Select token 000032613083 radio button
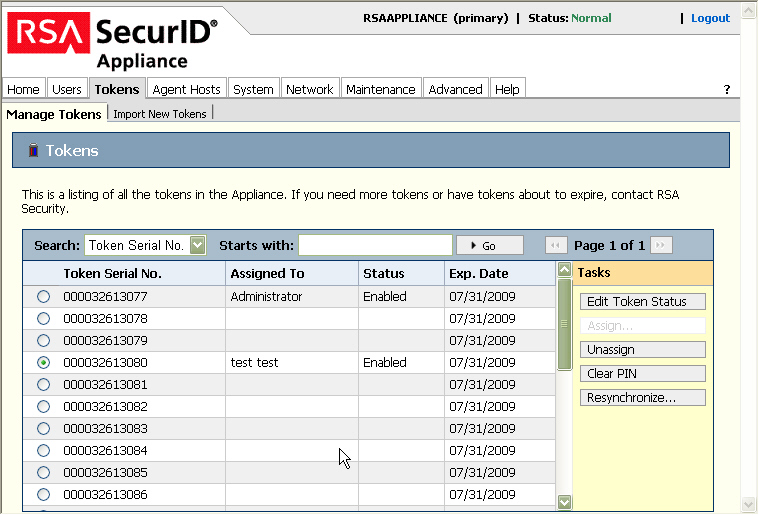The height and width of the screenshot is (515, 759). [x=44, y=429]
